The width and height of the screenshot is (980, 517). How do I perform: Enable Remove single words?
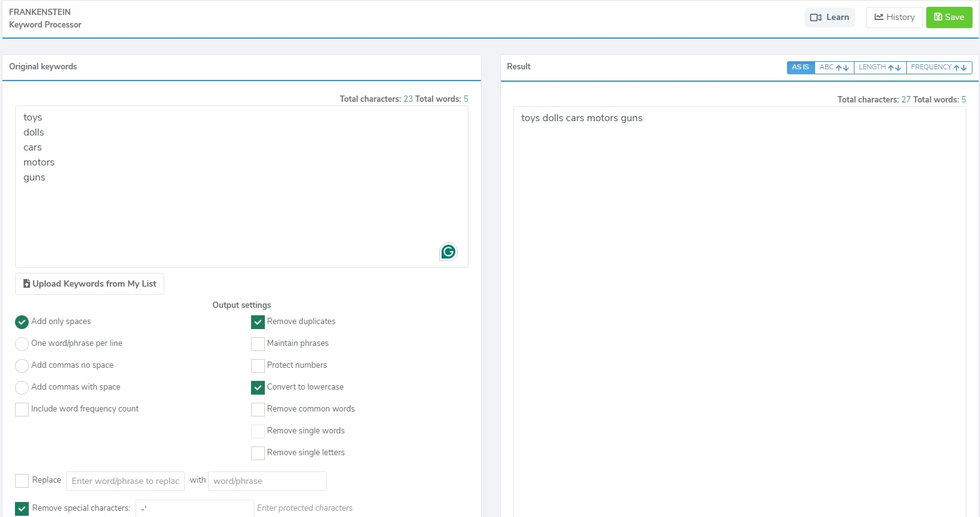(258, 431)
